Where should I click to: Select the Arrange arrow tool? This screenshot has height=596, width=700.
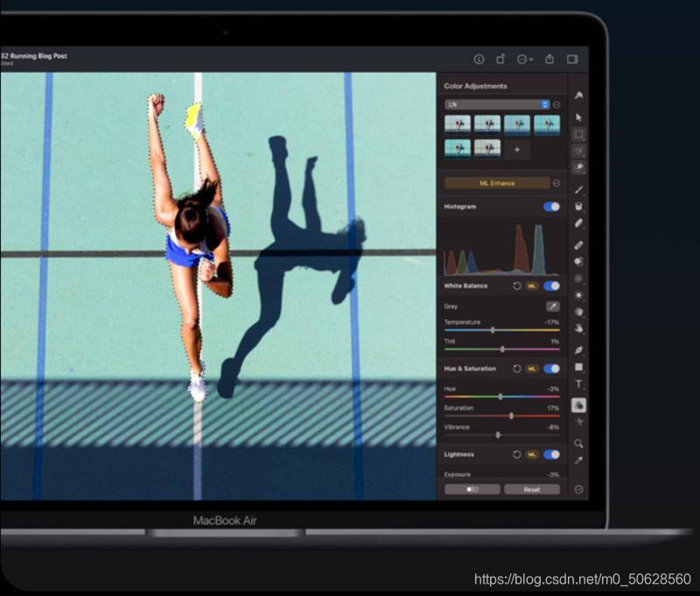click(578, 117)
